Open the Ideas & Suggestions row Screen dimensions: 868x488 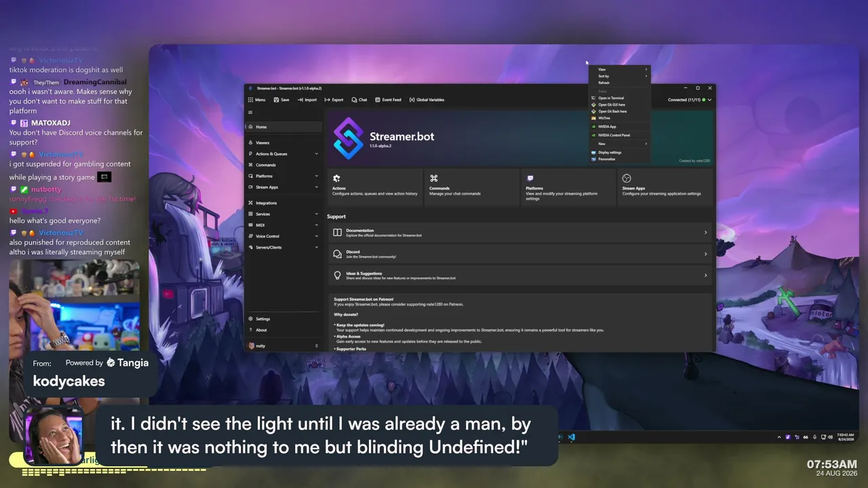[x=519, y=275]
